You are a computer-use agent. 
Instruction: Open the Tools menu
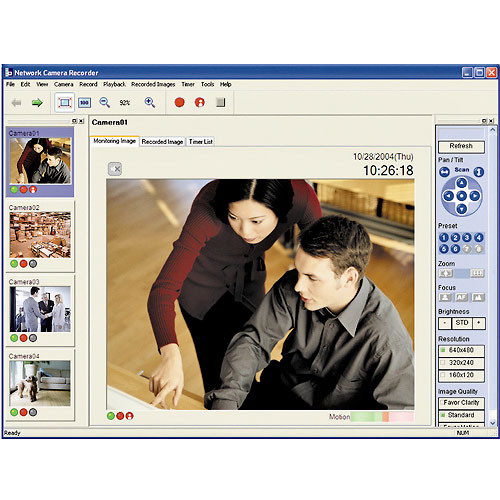207,84
